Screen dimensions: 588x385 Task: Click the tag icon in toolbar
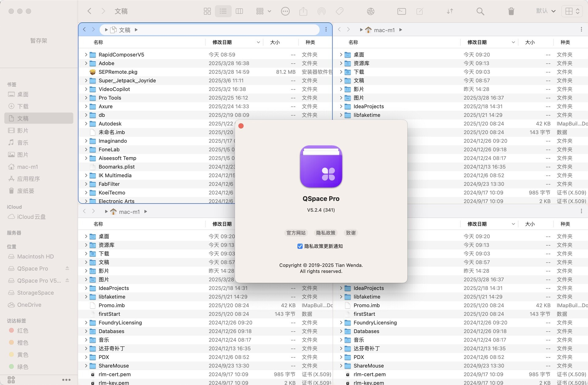[339, 11]
